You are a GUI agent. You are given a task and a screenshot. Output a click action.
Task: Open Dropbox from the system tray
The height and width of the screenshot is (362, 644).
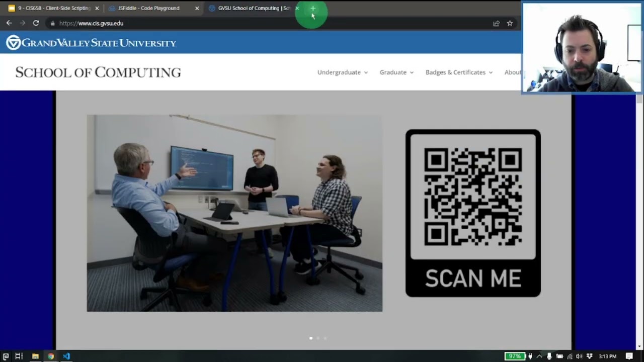pos(589,356)
